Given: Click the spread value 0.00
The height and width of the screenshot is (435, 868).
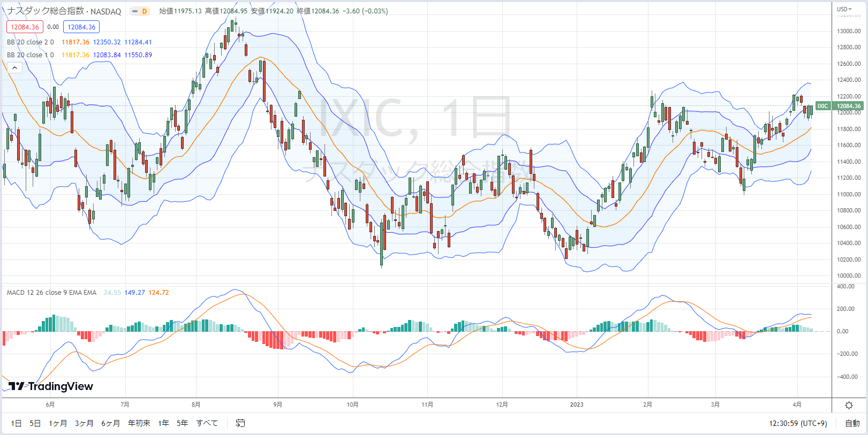Looking at the screenshot, I should [x=53, y=27].
